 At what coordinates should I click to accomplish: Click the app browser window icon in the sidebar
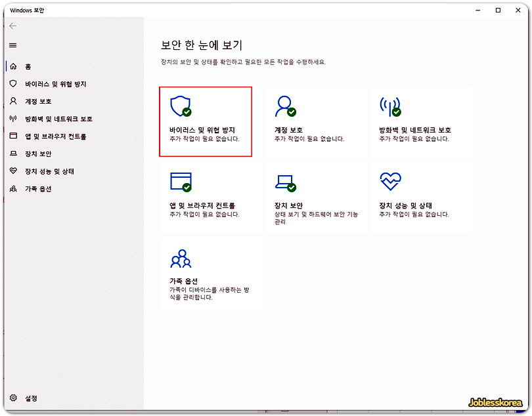tap(13, 136)
